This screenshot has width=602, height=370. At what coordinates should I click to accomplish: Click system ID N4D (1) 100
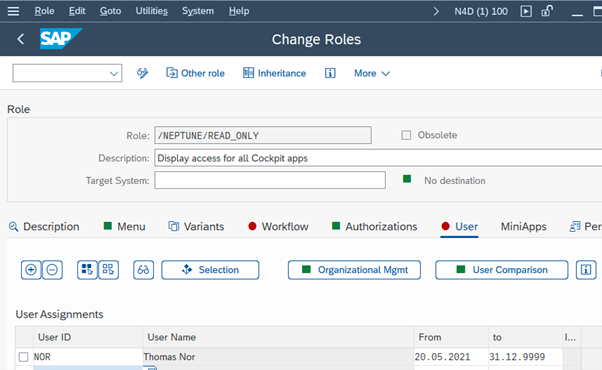click(481, 12)
